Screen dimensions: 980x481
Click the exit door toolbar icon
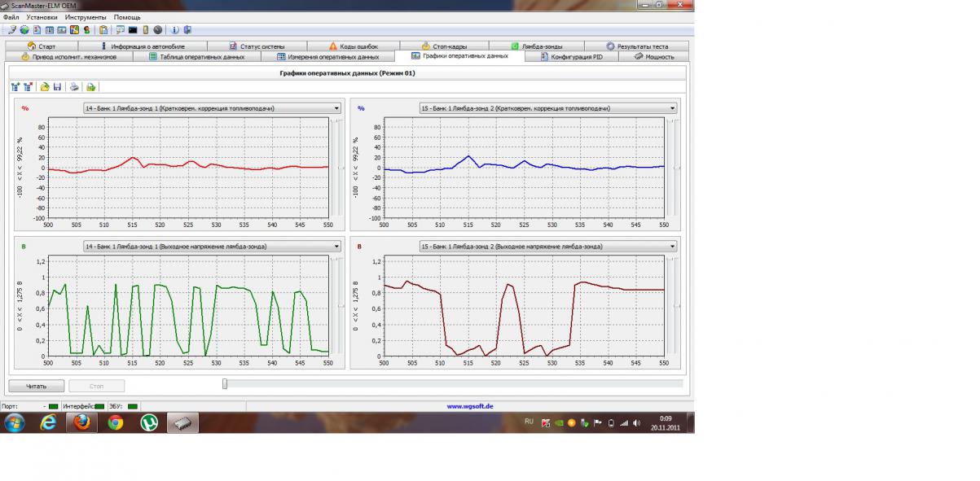point(187,30)
